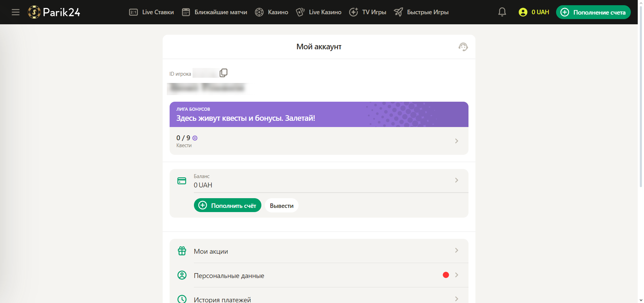This screenshot has width=644, height=303.
Task: Click the Live Ставки scoreboard icon
Action: (x=133, y=12)
